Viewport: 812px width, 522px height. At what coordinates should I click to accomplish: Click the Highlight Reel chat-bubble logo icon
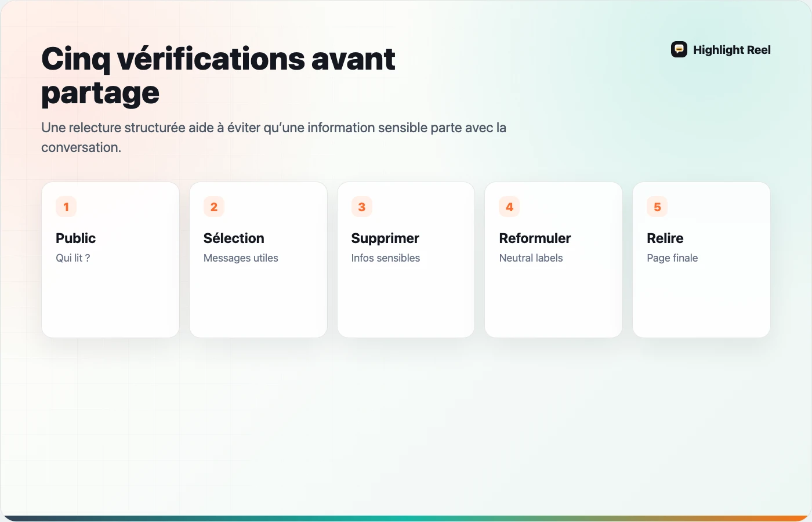[x=679, y=50]
